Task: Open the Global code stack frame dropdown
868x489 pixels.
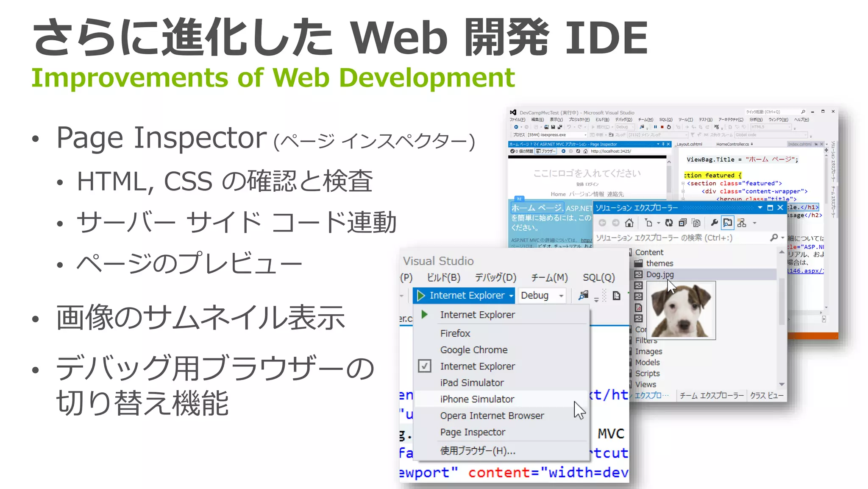Action: click(x=771, y=135)
